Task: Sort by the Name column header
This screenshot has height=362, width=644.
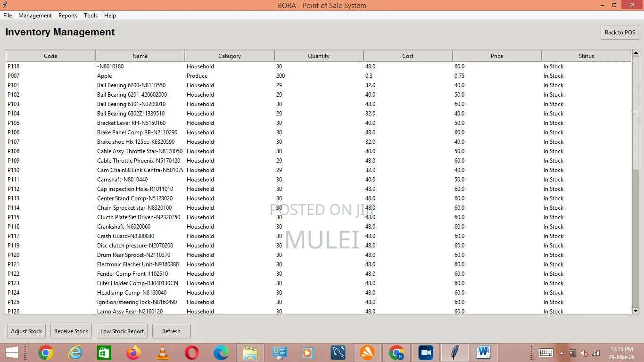Action: click(x=140, y=56)
